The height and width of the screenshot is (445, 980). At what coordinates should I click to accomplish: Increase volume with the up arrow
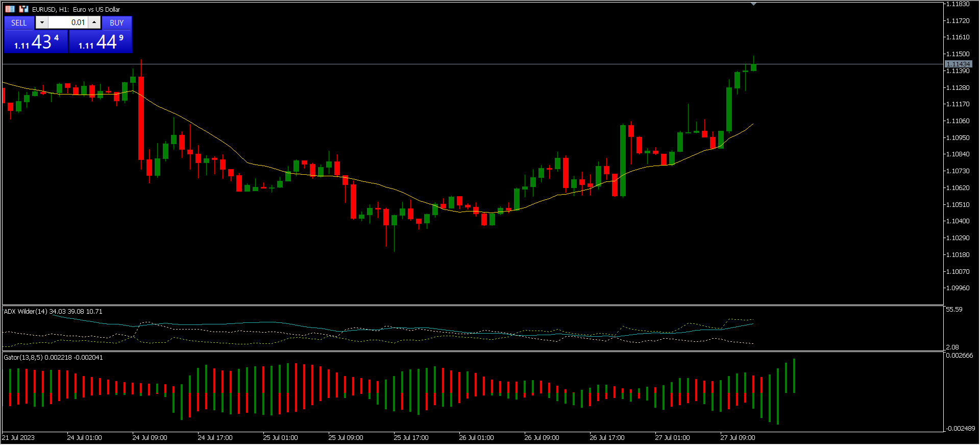(x=94, y=22)
